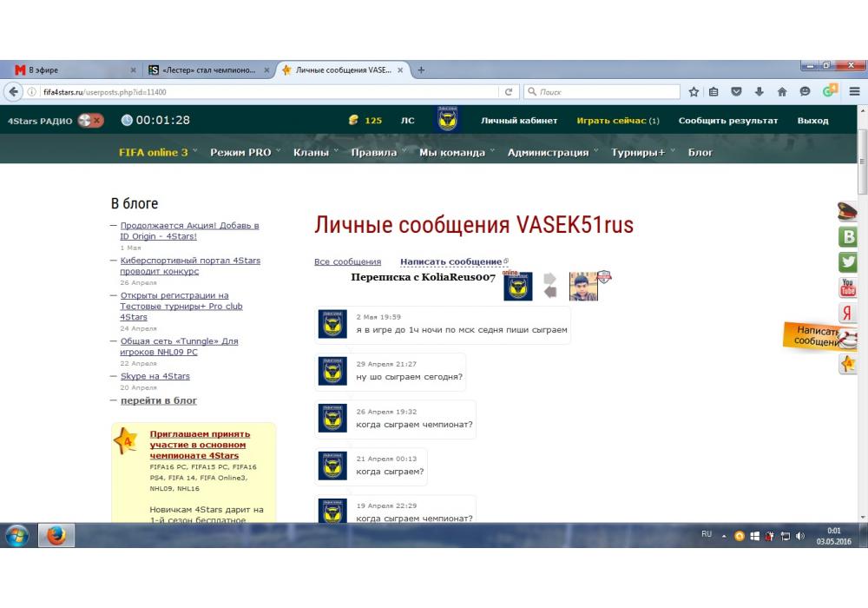Open the Firefox downloads arrow icon
Viewport: 868px width, 608px height.
tap(759, 92)
